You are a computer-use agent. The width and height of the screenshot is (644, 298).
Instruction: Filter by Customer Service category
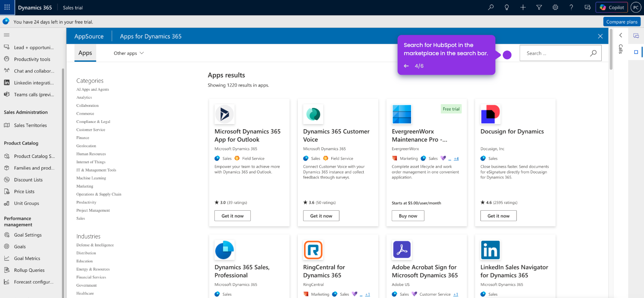(91, 130)
